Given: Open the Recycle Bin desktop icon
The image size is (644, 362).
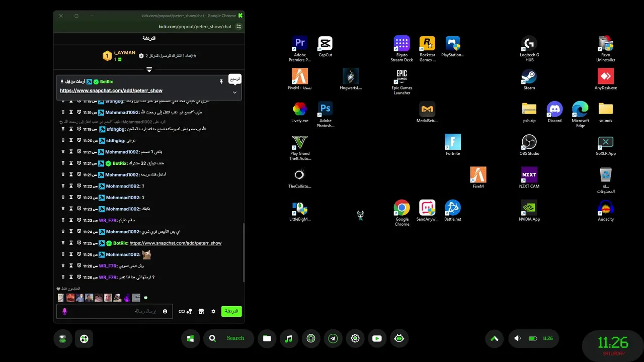Looking at the screenshot, I should point(605,180).
